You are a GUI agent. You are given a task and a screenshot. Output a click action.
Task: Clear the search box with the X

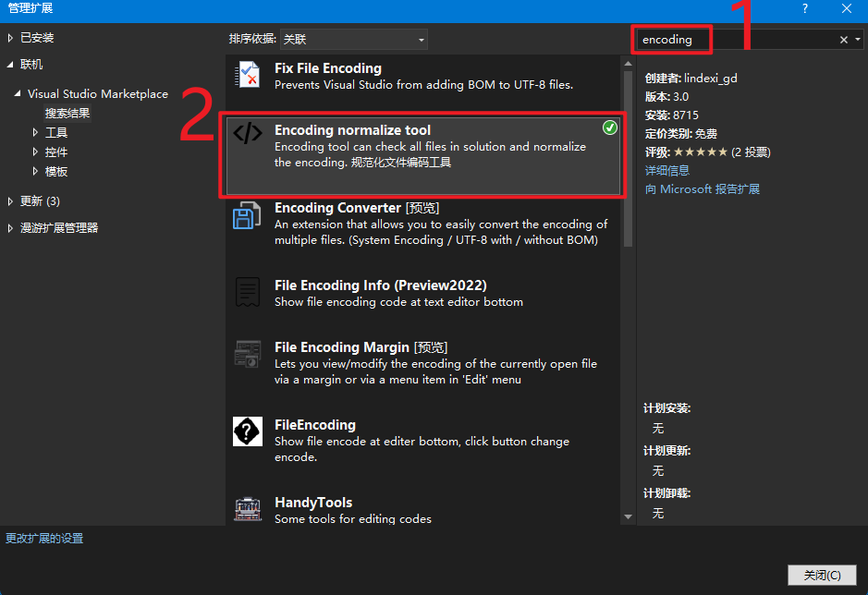(844, 40)
